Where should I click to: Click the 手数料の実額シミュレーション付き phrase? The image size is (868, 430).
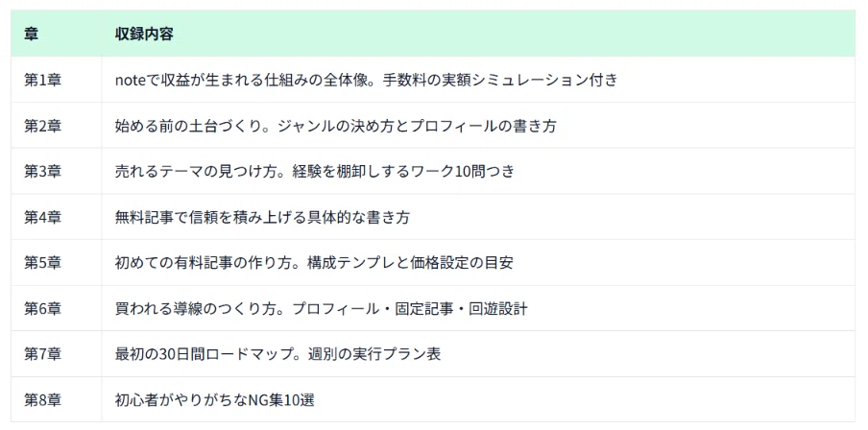click(500, 81)
